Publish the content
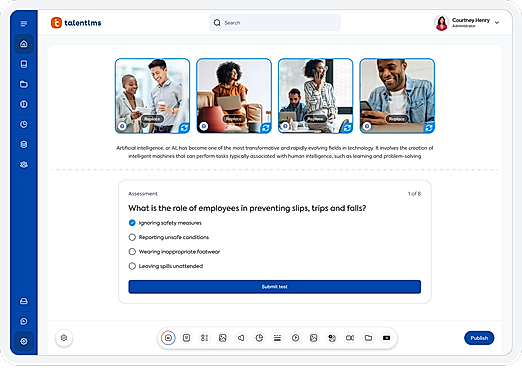 (479, 338)
